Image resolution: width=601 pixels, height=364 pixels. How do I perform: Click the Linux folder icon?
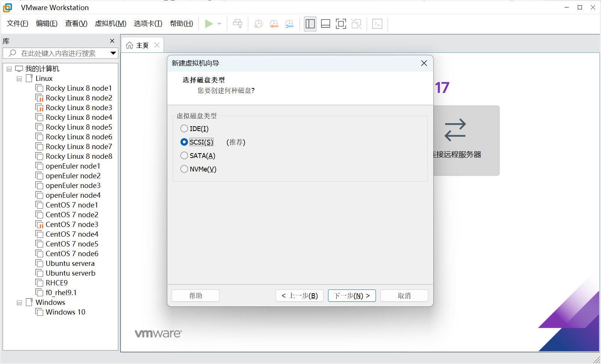pos(29,78)
